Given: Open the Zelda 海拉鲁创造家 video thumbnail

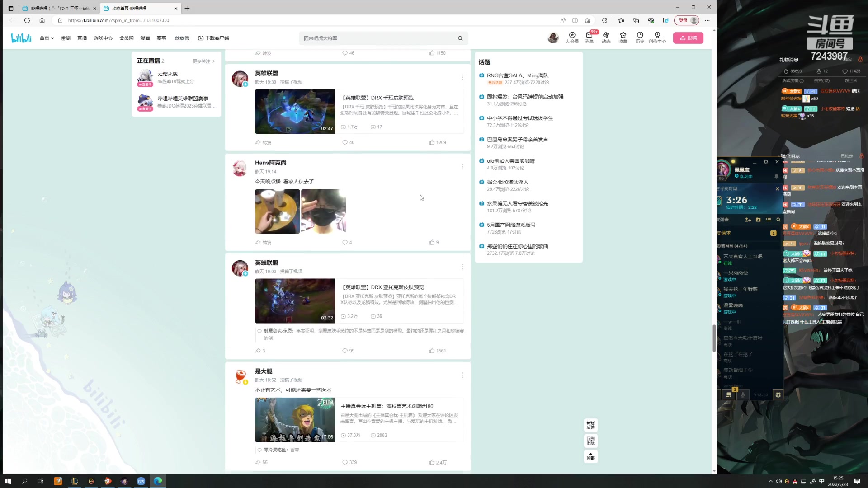Looking at the screenshot, I should (x=295, y=420).
